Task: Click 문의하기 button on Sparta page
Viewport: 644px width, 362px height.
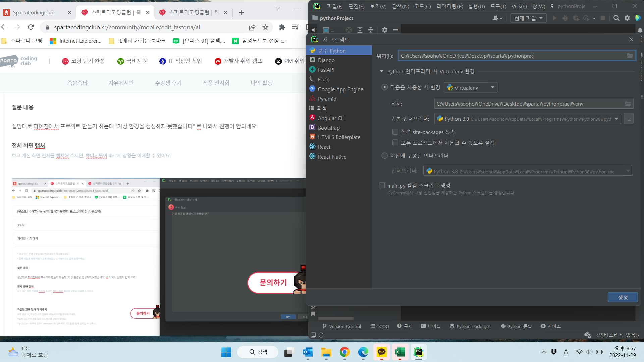Action: tap(273, 283)
